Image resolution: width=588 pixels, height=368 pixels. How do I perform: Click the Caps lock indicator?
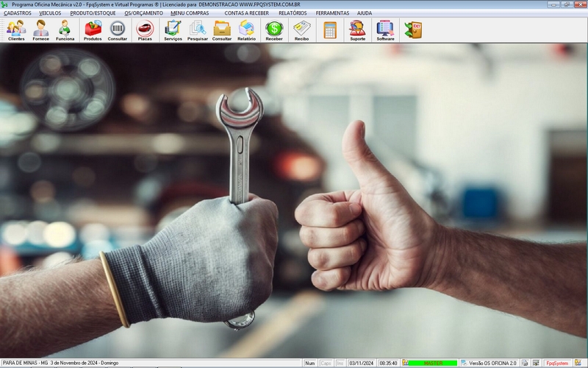(326, 363)
